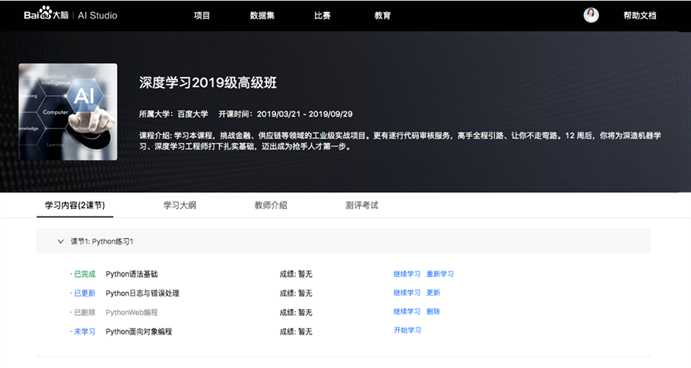Switch to the 教师介绍 tab

coord(271,205)
